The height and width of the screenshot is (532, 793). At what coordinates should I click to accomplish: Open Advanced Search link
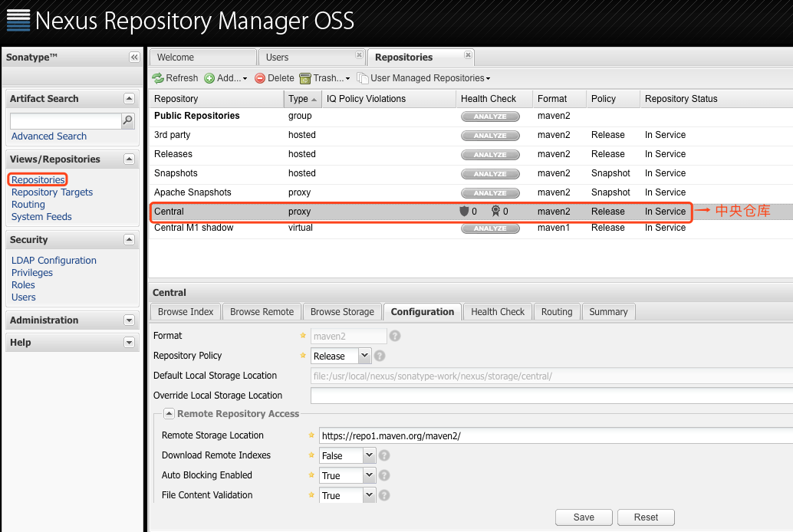[49, 136]
